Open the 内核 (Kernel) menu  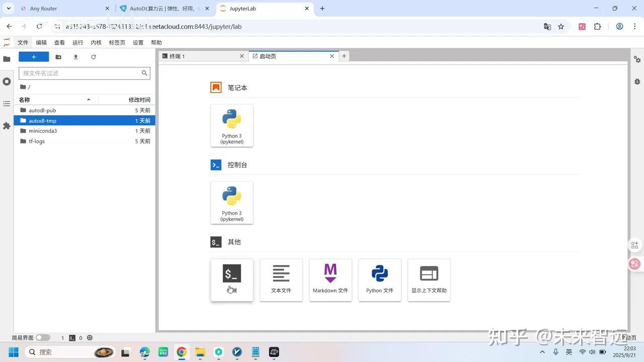[x=96, y=43]
